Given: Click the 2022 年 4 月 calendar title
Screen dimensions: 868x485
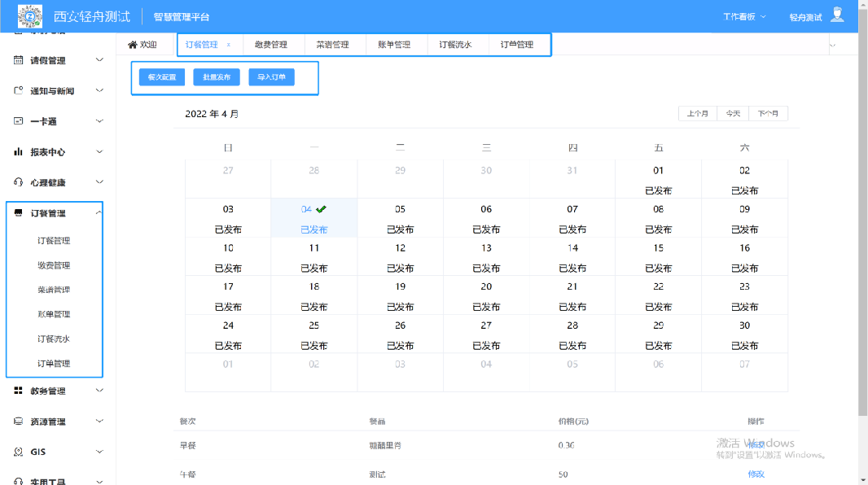Looking at the screenshot, I should tap(212, 114).
